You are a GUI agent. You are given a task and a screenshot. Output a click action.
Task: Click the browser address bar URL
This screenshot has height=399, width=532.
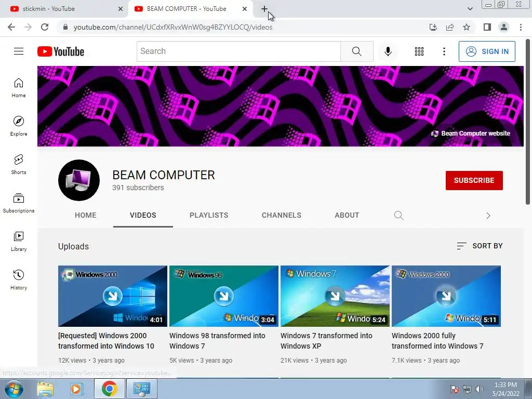pos(173,27)
